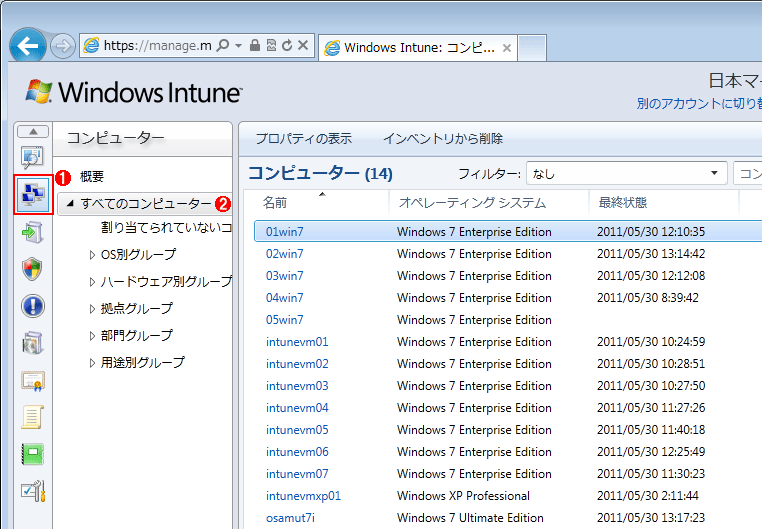
Task: Open the System Overview workspace icon
Action: pos(33,157)
